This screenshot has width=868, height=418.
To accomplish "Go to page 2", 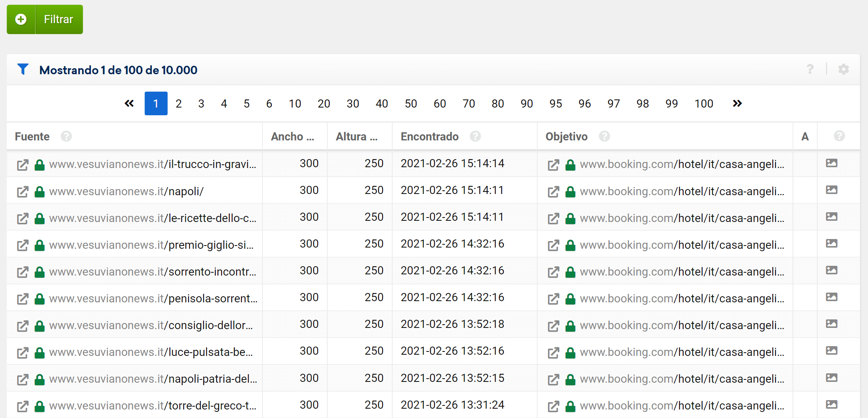I will click(x=178, y=104).
